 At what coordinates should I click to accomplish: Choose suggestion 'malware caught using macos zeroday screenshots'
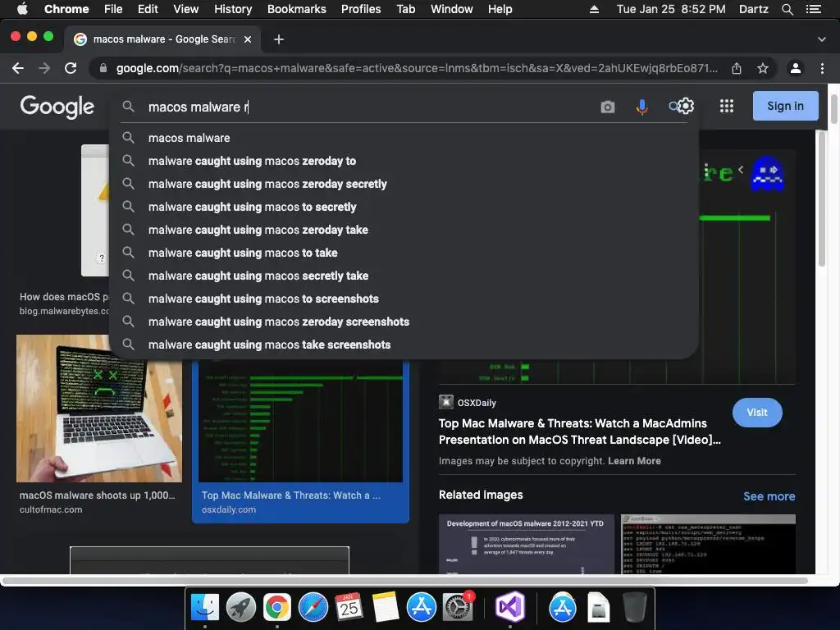pyautogui.click(x=404, y=322)
